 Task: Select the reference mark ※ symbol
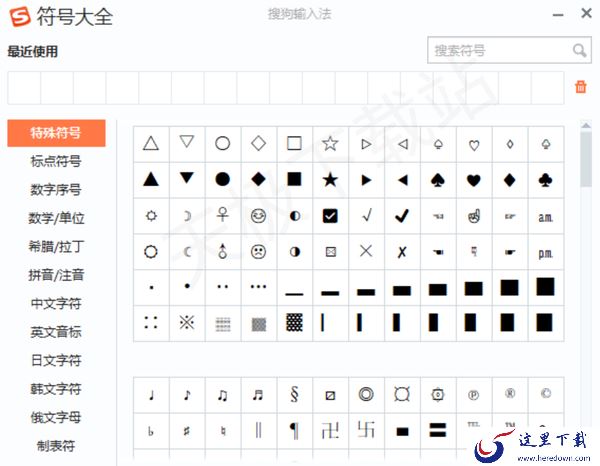coord(187,323)
